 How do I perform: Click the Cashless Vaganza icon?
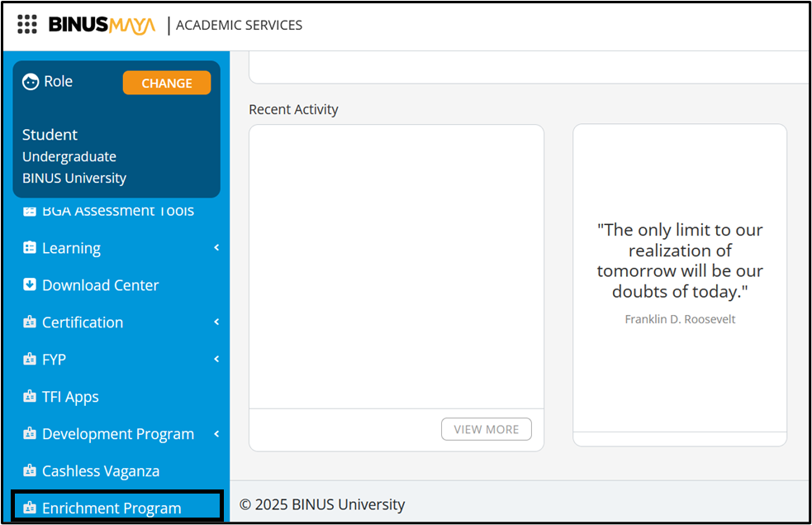click(x=30, y=471)
